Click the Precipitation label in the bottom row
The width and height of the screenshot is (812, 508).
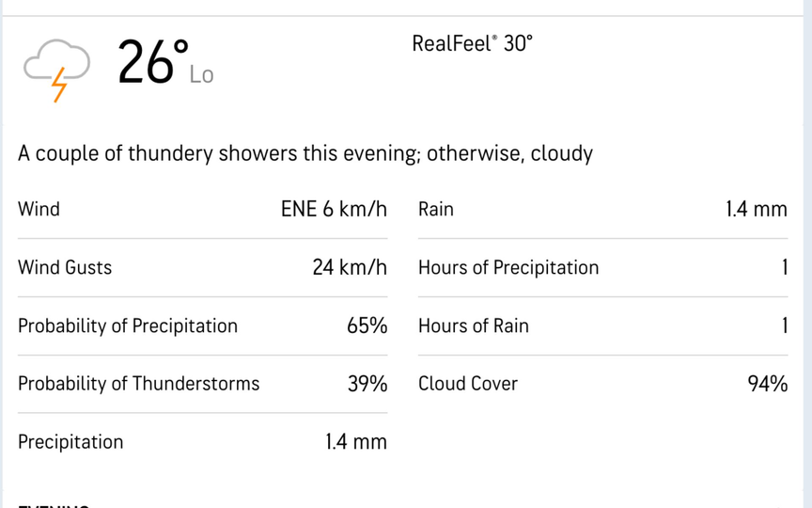click(70, 442)
